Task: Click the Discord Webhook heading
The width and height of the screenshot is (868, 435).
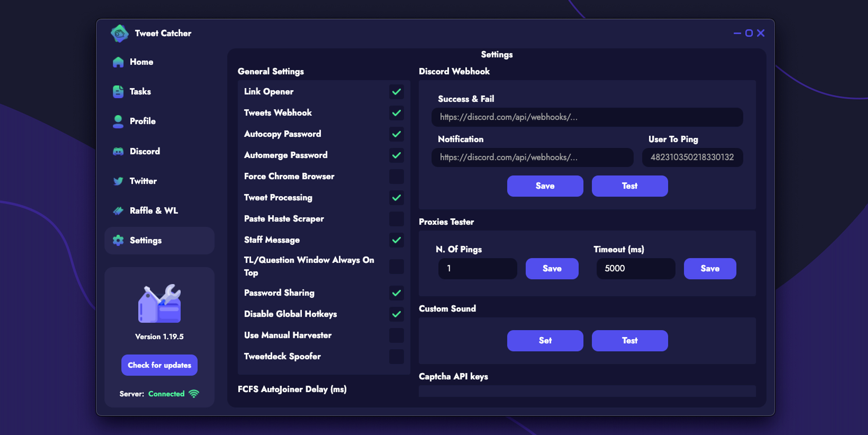Action: (x=454, y=71)
